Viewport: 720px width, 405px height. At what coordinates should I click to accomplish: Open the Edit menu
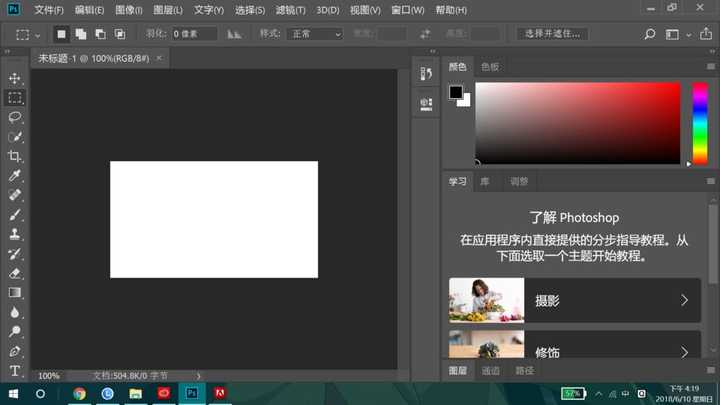click(x=89, y=10)
